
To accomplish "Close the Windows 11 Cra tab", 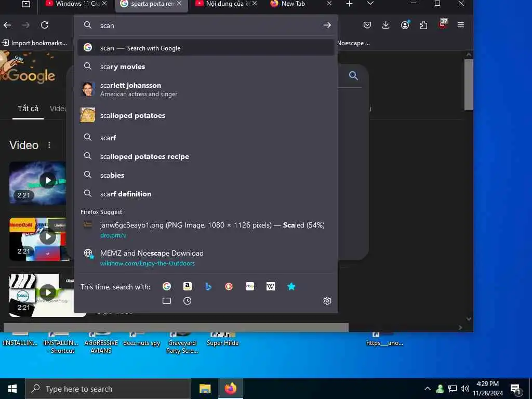I will point(104,4).
